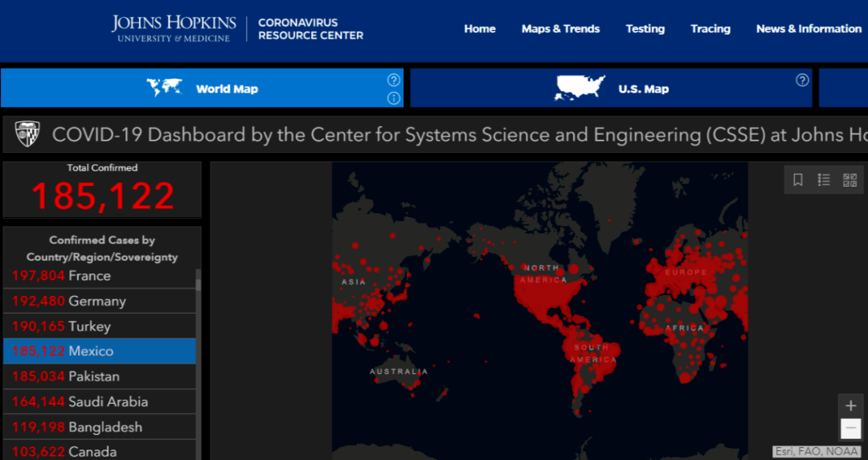Click the SOUTH AMERICA label on the map
Viewport: 868px width, 460px height.
coord(592,354)
